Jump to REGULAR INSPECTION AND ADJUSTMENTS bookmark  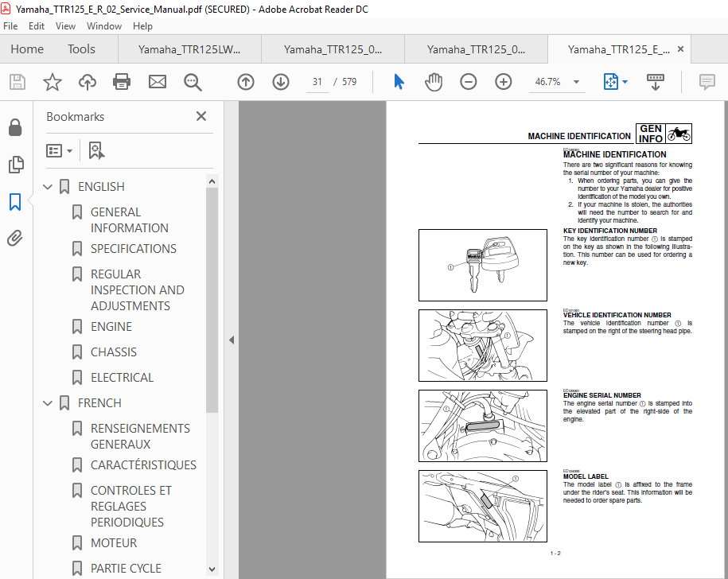click(x=137, y=290)
